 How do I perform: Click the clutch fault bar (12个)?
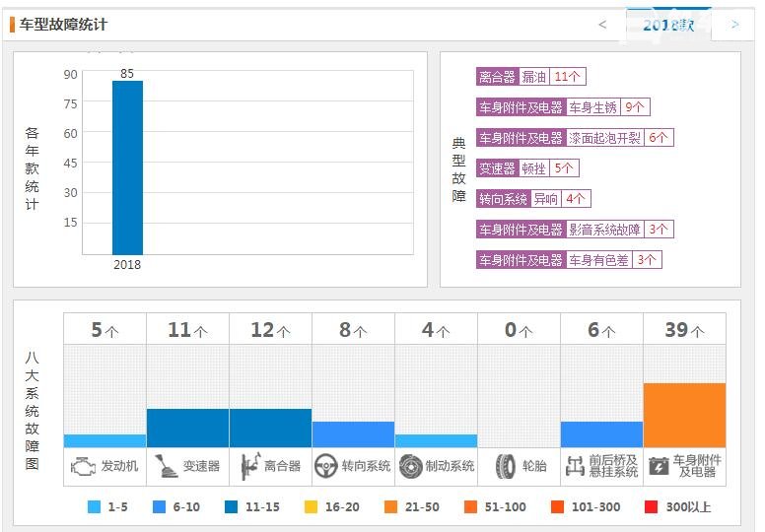click(270, 429)
